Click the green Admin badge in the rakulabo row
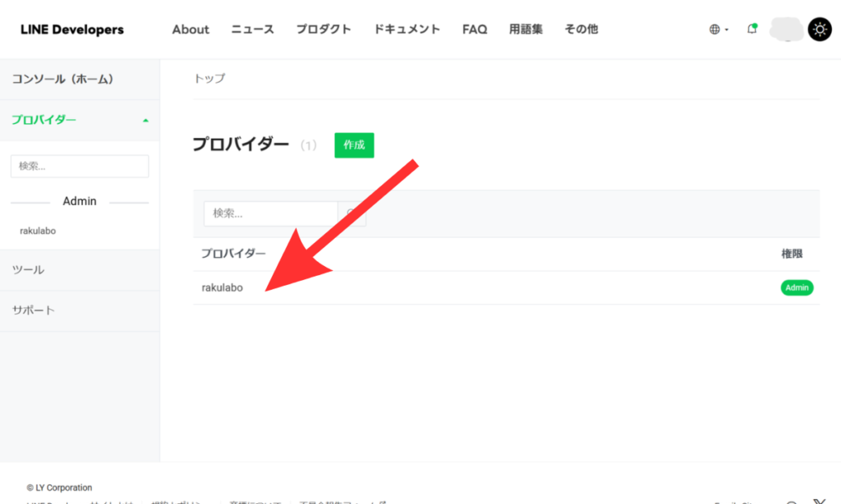 (797, 287)
